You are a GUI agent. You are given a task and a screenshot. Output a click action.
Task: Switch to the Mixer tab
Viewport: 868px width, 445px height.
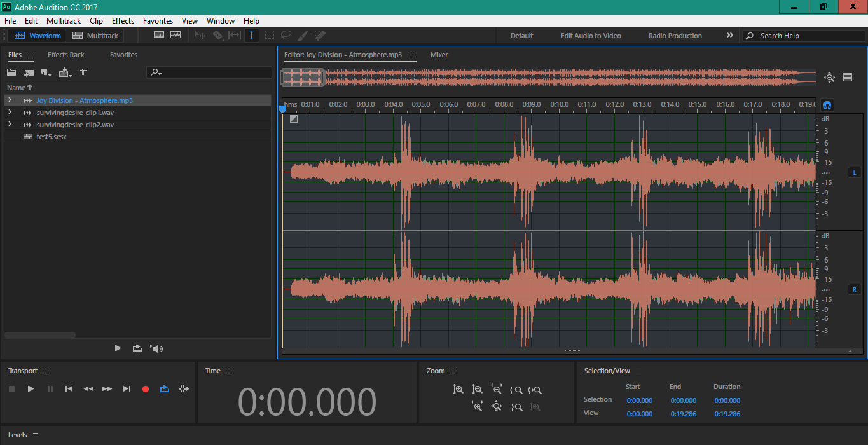click(x=439, y=55)
